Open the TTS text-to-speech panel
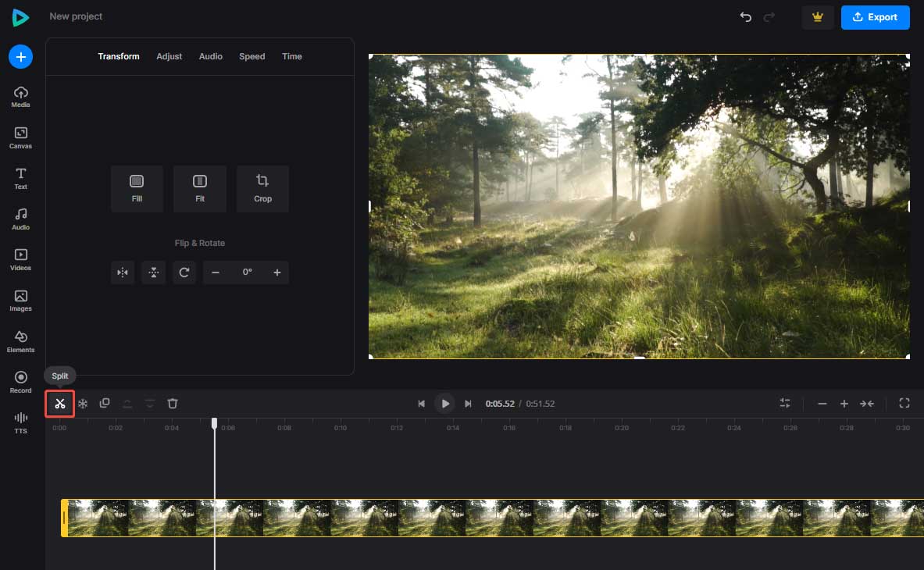Screen dimensions: 924x570 (20, 422)
